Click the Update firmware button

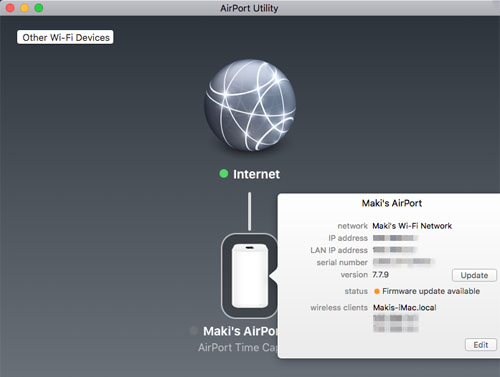(x=474, y=275)
